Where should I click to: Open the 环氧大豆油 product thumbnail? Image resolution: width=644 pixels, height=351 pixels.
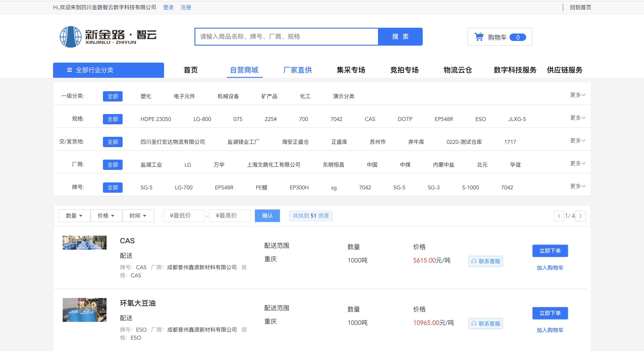click(85, 310)
